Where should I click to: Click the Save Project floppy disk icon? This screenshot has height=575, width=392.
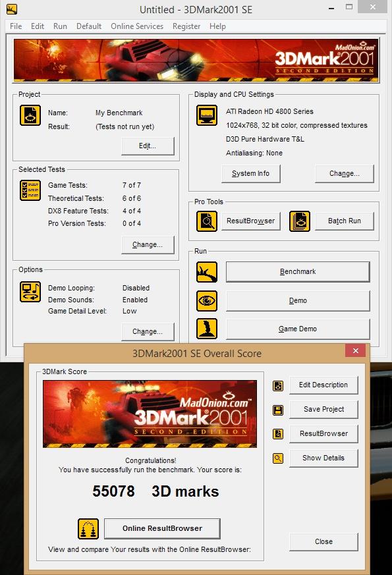click(x=278, y=410)
